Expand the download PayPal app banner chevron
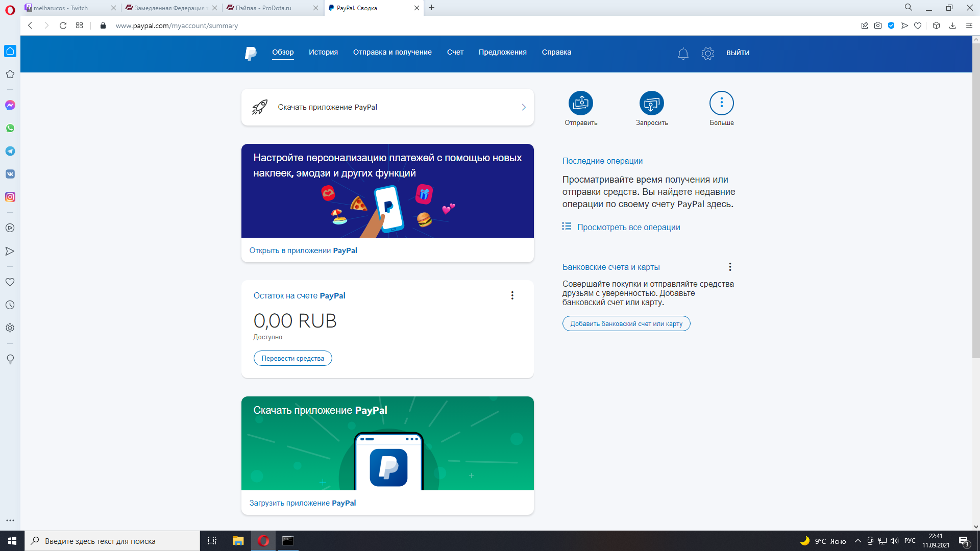This screenshot has width=980, height=551. (x=523, y=107)
